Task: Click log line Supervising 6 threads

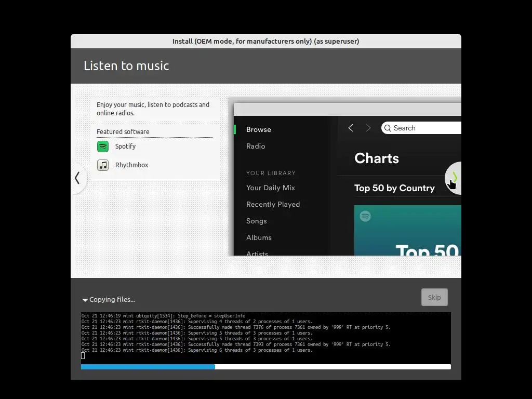Action: 197,350
